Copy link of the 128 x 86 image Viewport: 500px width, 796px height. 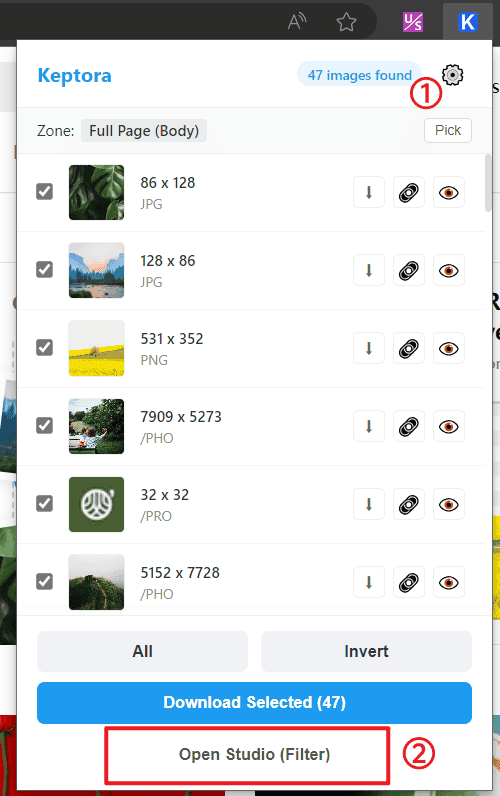click(409, 271)
